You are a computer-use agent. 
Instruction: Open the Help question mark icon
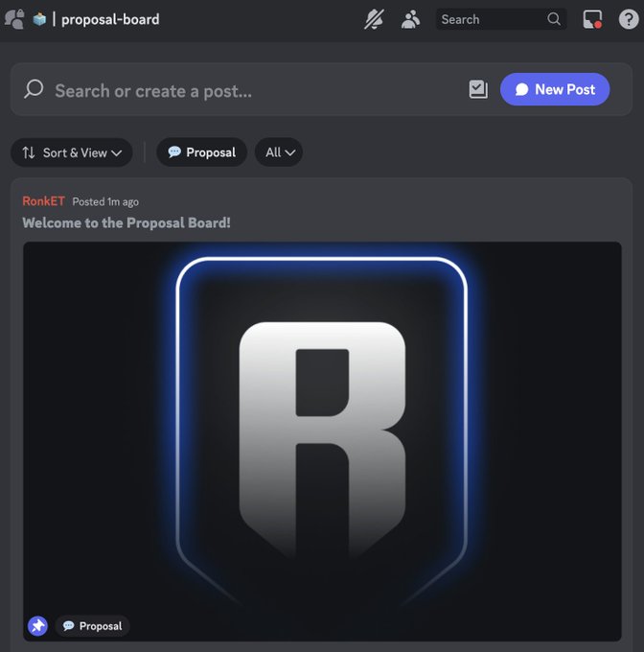pyautogui.click(x=629, y=19)
